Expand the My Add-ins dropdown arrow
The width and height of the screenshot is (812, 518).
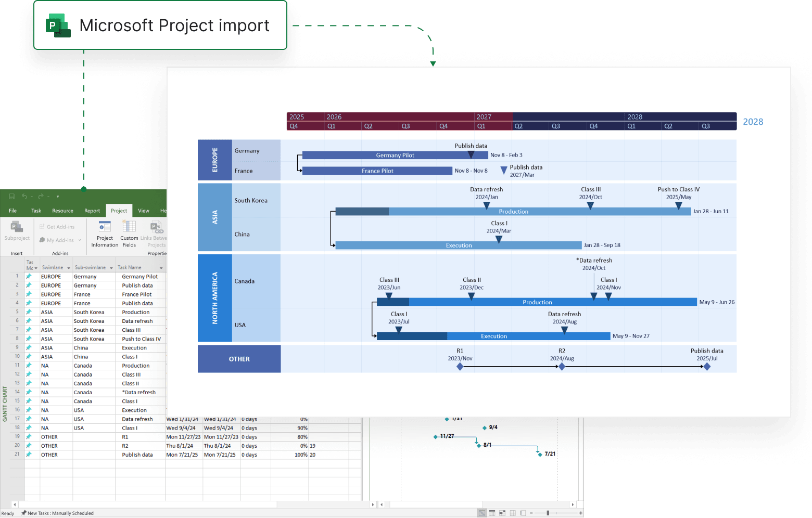click(80, 240)
